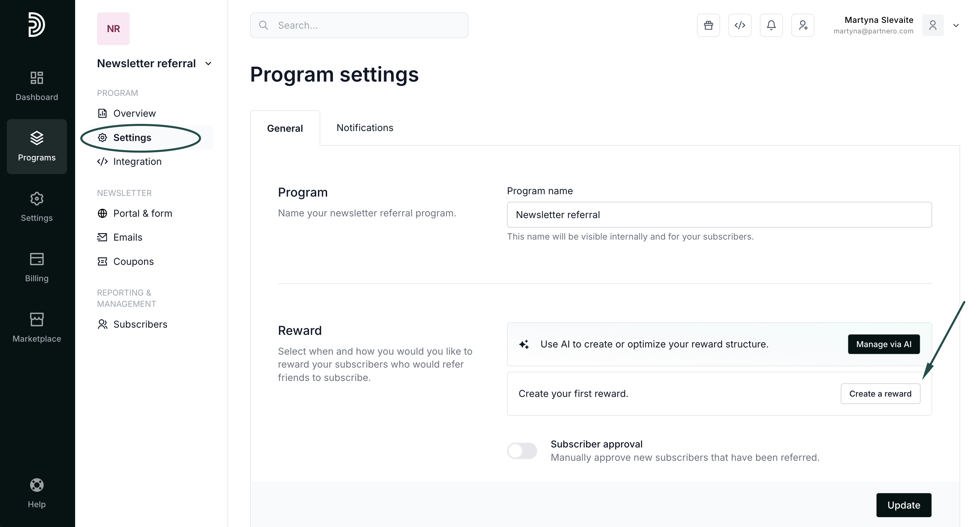Expand the Newsletter referral program dropdown
980x527 pixels.
208,63
